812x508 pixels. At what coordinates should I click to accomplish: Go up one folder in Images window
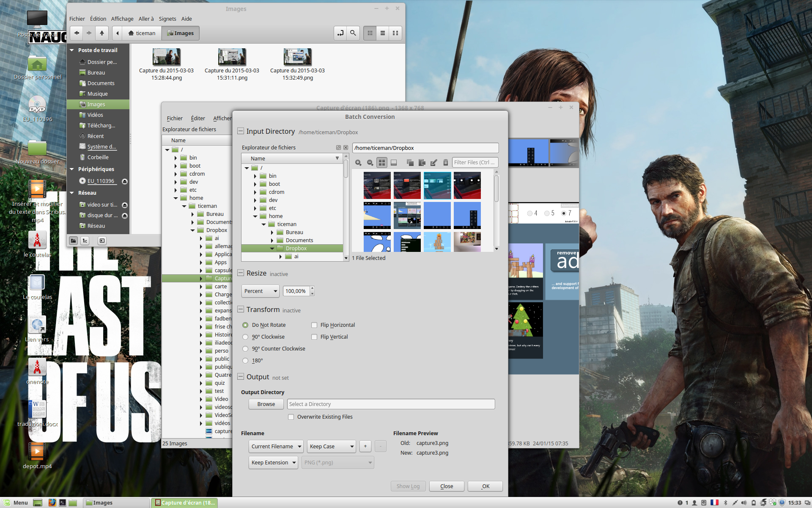102,33
